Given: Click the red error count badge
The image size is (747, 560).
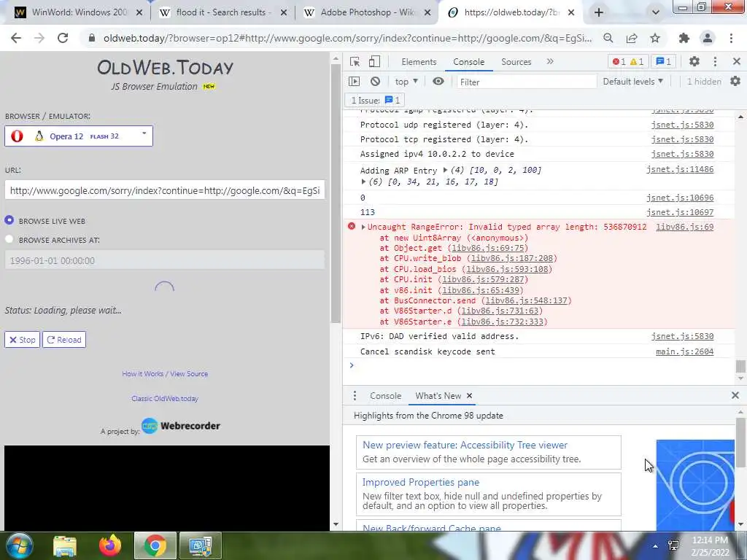Looking at the screenshot, I should pyautogui.click(x=619, y=61).
